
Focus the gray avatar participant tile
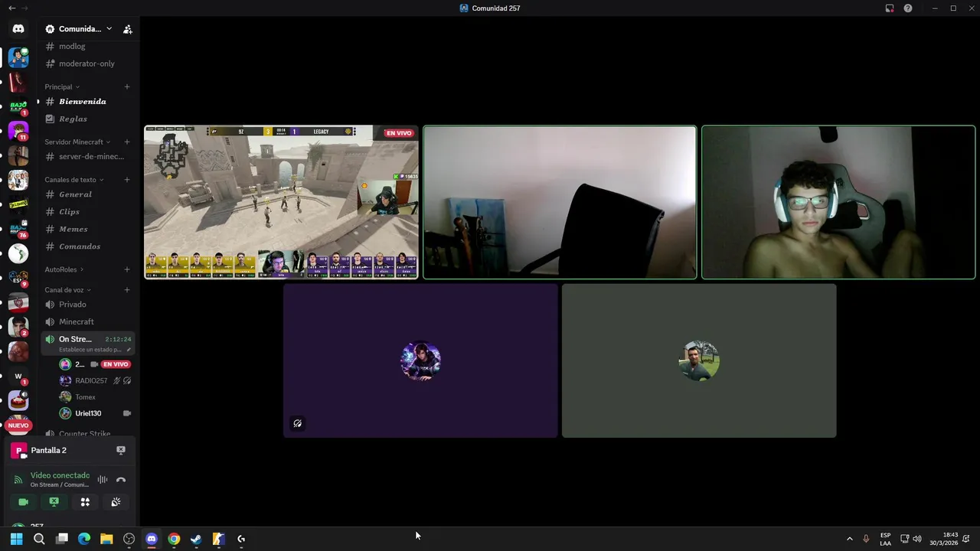click(x=699, y=360)
